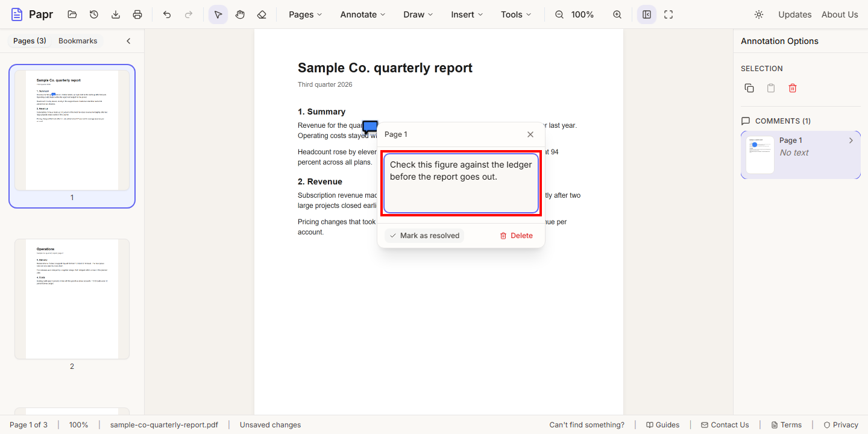Expand the Pages dropdown menu
This screenshot has width=868, height=434.
pos(306,14)
